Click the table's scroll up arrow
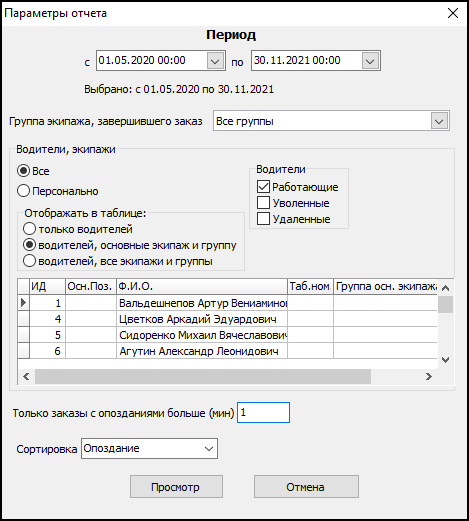 point(446,288)
